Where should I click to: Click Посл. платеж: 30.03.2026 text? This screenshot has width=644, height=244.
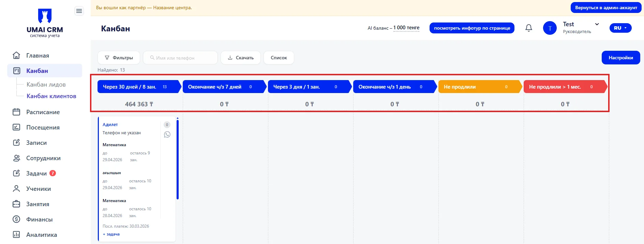(126, 226)
